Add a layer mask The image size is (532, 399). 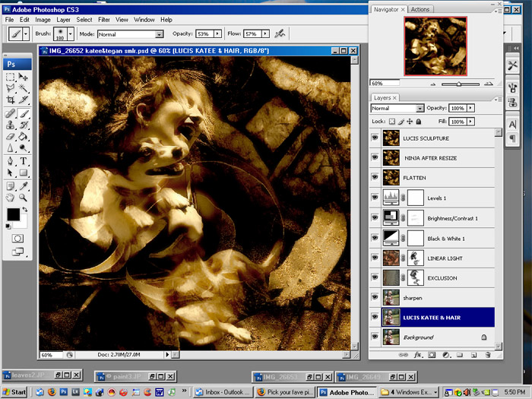point(432,355)
